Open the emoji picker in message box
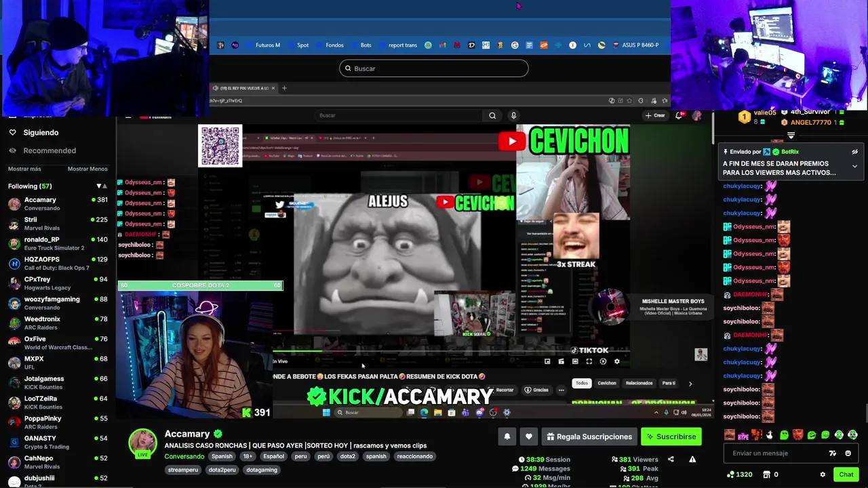This screenshot has width=868, height=488. click(x=848, y=453)
